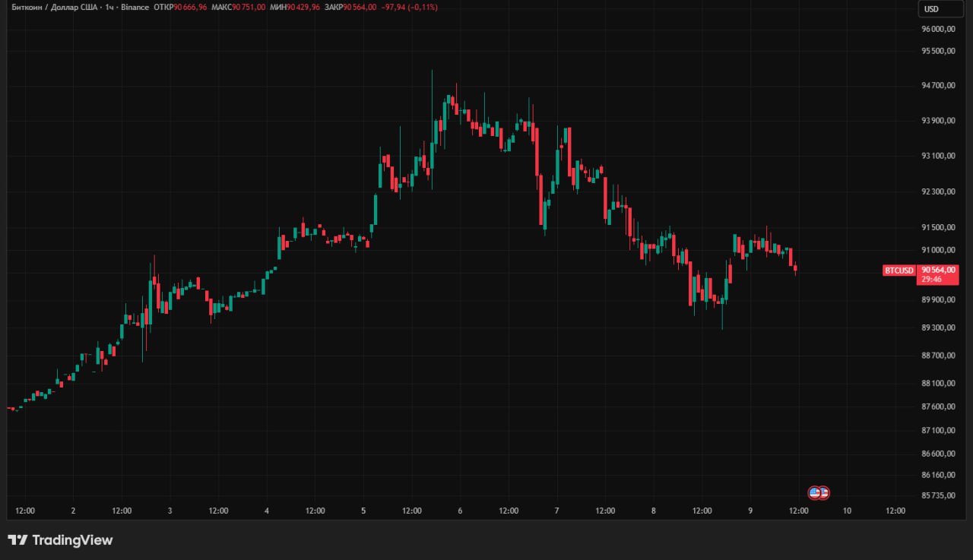973x560 pixels.
Task: Click the 96 000,00 price axis label
Action: 938,30
